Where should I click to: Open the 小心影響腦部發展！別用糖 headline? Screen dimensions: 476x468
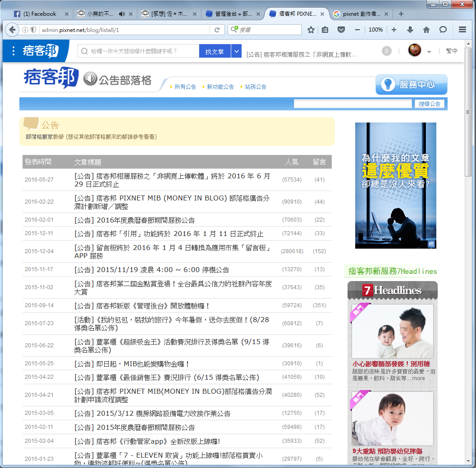391,363
